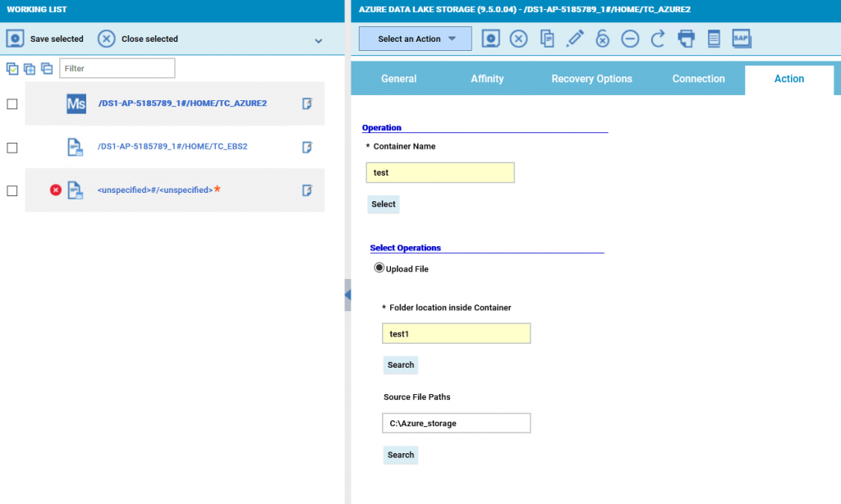841x504 pixels.
Task: Select the Upload File radio button
Action: tap(379, 267)
